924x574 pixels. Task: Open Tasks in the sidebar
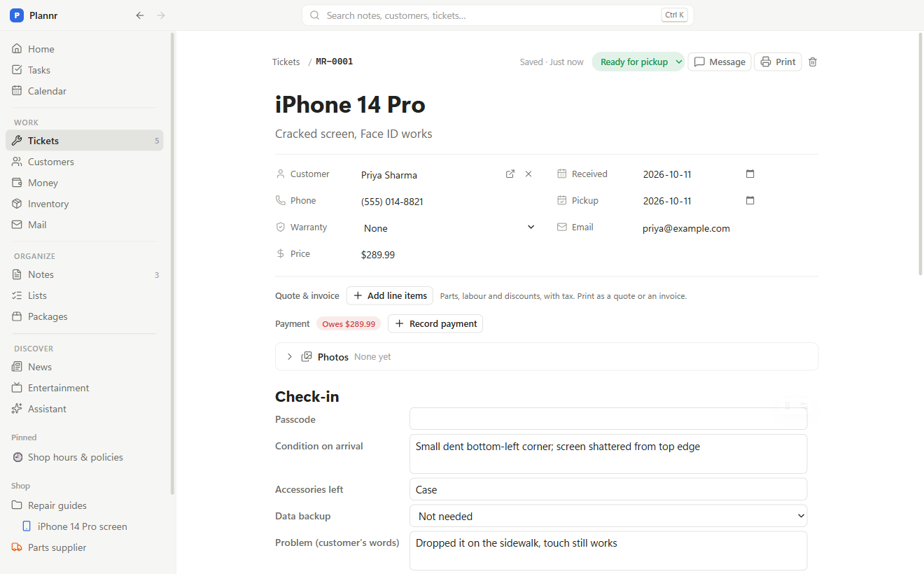85,70
